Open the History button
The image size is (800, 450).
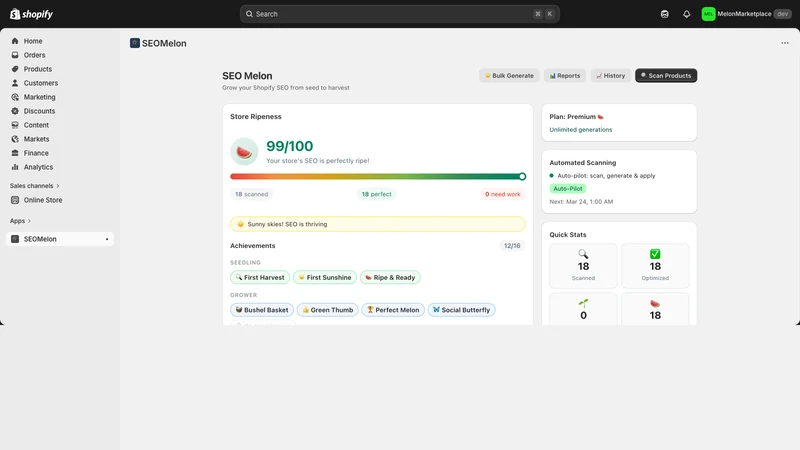coord(611,76)
